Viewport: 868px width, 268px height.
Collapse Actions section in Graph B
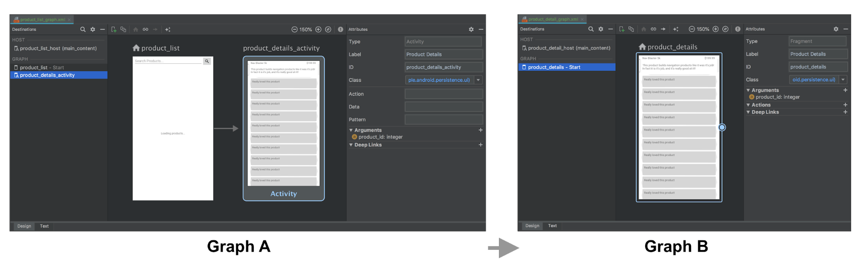748,105
